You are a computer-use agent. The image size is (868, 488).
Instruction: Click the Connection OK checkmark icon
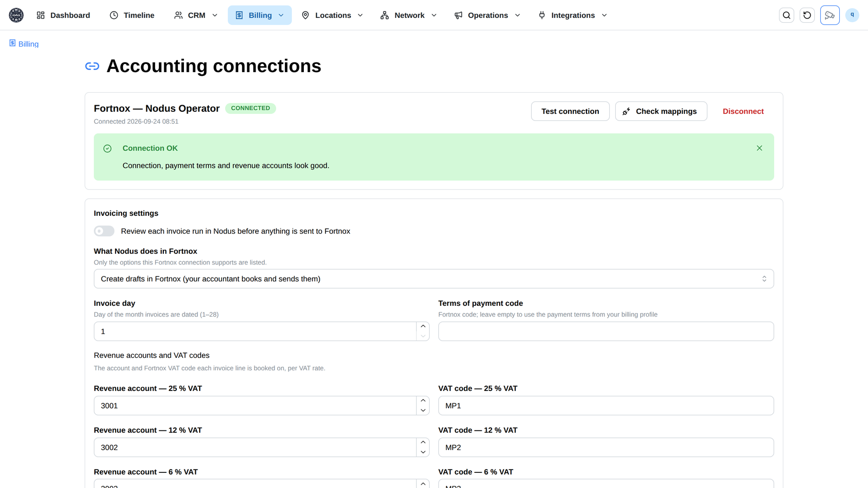coord(107,149)
